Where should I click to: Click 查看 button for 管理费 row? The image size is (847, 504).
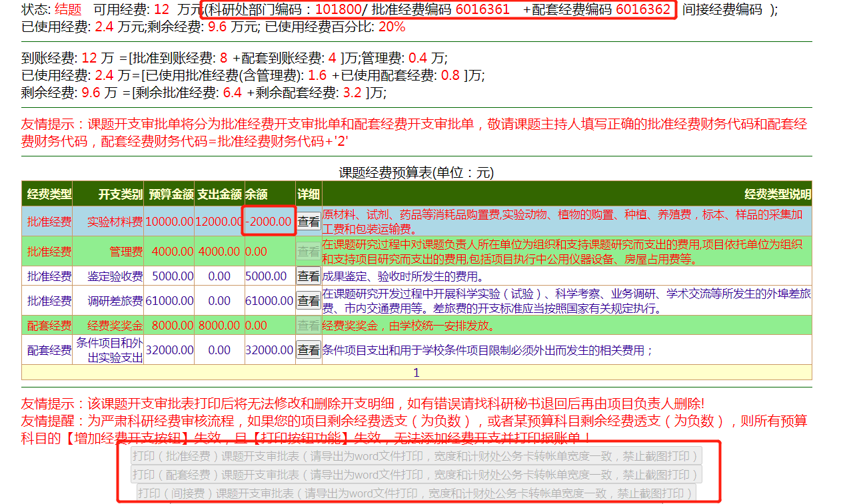[308, 252]
